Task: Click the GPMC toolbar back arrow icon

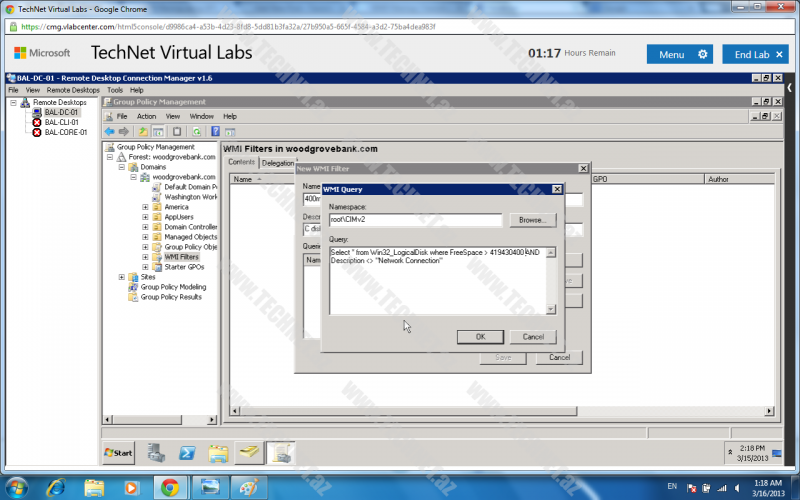Action: [x=108, y=131]
